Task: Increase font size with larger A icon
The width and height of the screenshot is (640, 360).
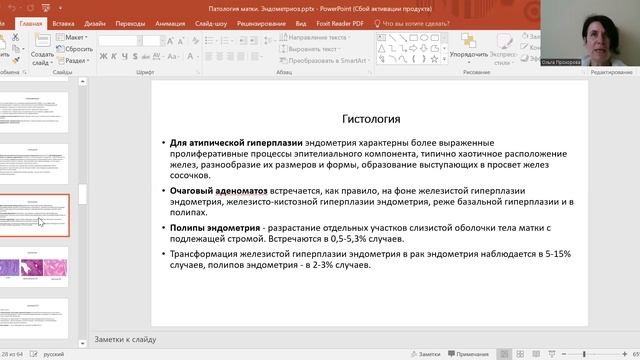Action: (x=170, y=41)
